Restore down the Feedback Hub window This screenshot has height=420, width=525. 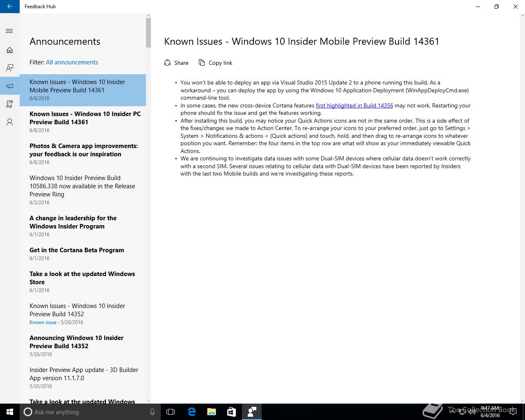497,7
